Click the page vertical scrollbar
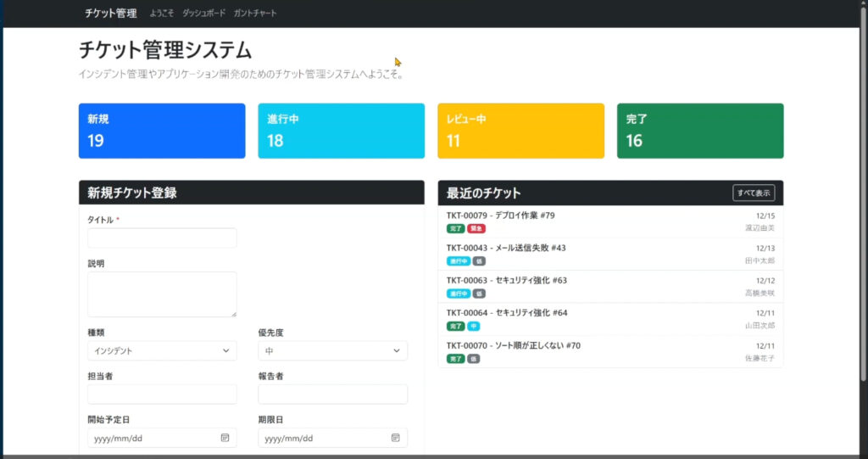This screenshot has width=868, height=459. point(864,212)
